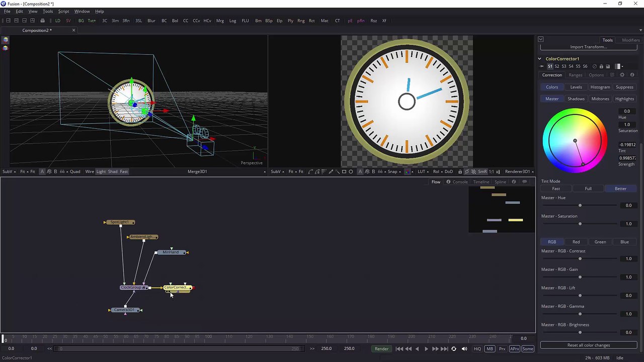
Task: Toggle Prx proxy mode
Action: click(502, 349)
